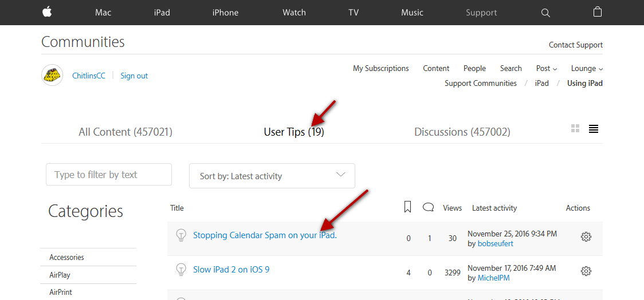Open the shopping bag icon
The width and height of the screenshot is (644, 300).
tap(598, 12)
